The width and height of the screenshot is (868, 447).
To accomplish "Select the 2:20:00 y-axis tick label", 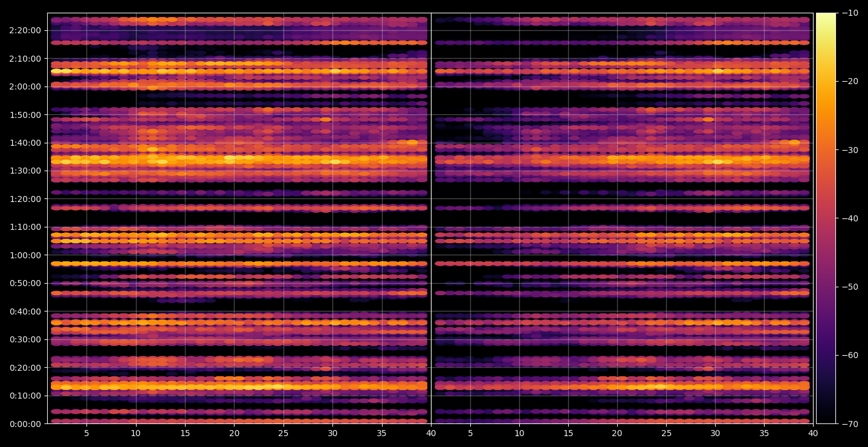I will click(25, 30).
